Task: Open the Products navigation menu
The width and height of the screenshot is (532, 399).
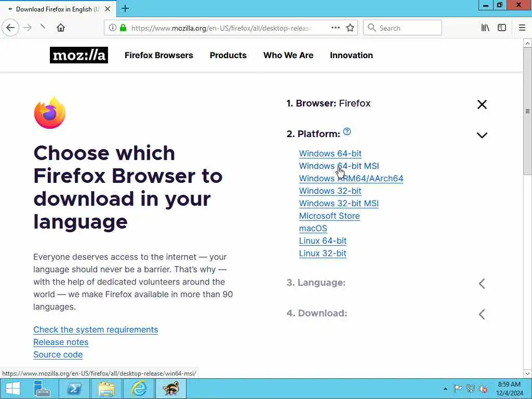Action: pyautogui.click(x=228, y=55)
